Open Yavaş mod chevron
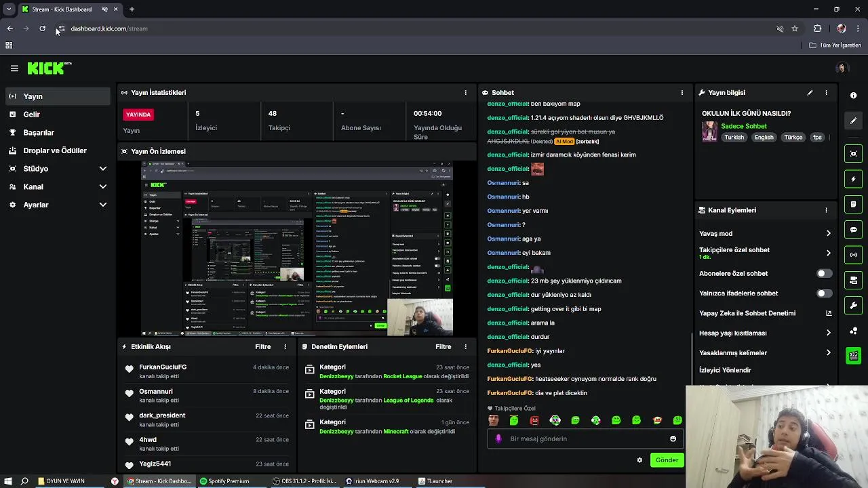868x488 pixels. tap(828, 234)
